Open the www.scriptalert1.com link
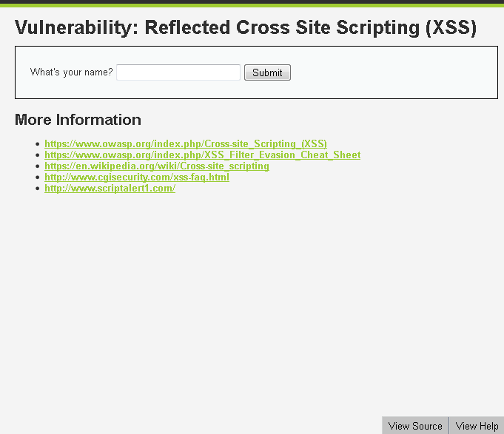 coord(110,189)
